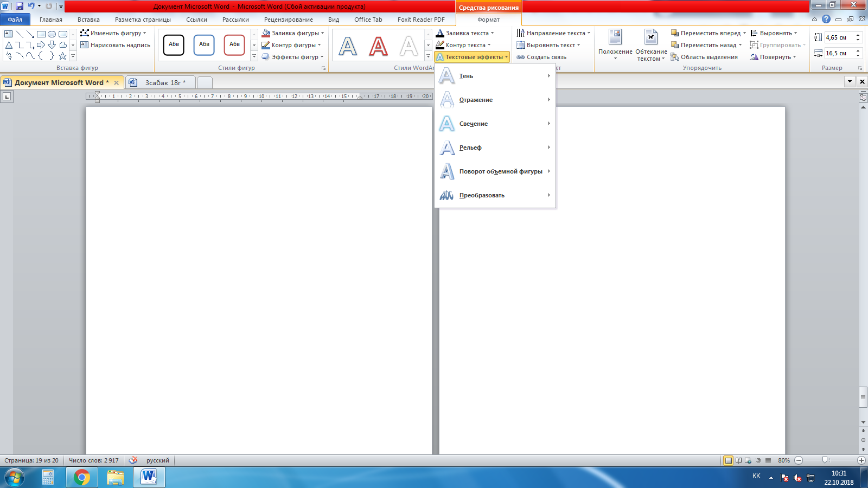The width and height of the screenshot is (868, 488).
Task: Open Word Help with the question mark icon
Action: click(826, 19)
